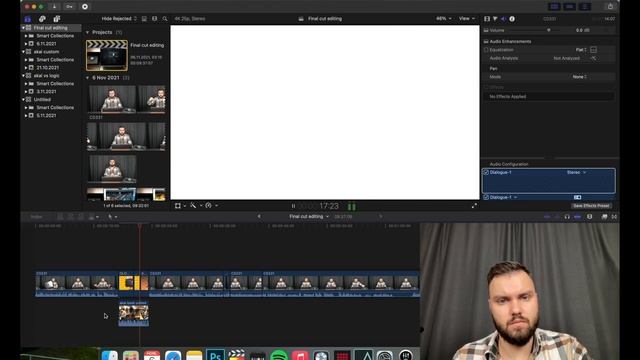This screenshot has width=640, height=360.
Task: Open the timeline clip appearance icon
Action: (589, 217)
